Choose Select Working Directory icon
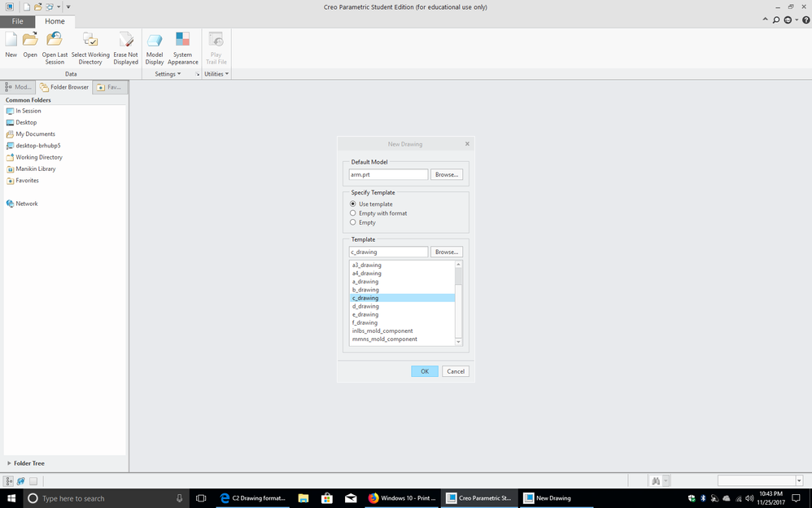Screen dimensions: 812x508 coord(90,41)
